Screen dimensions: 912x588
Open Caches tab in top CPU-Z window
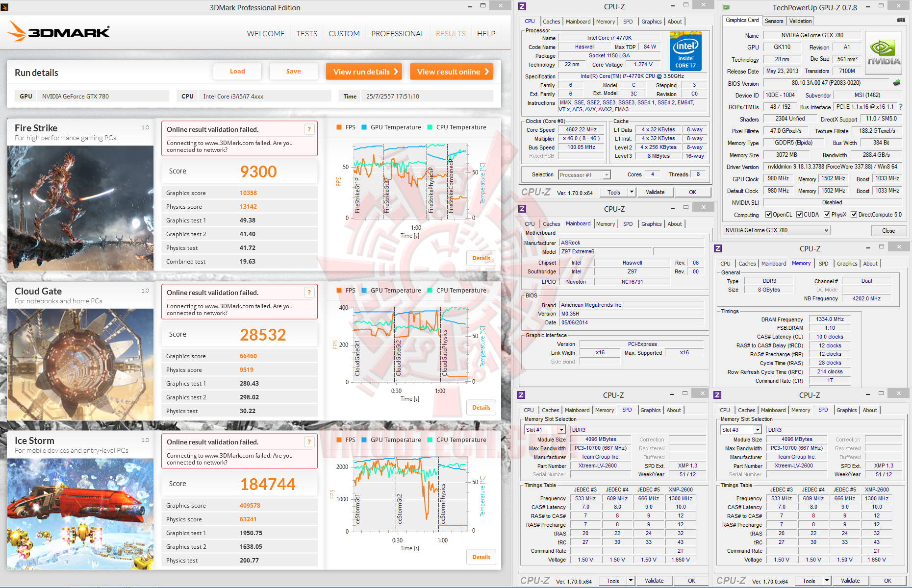coord(552,22)
